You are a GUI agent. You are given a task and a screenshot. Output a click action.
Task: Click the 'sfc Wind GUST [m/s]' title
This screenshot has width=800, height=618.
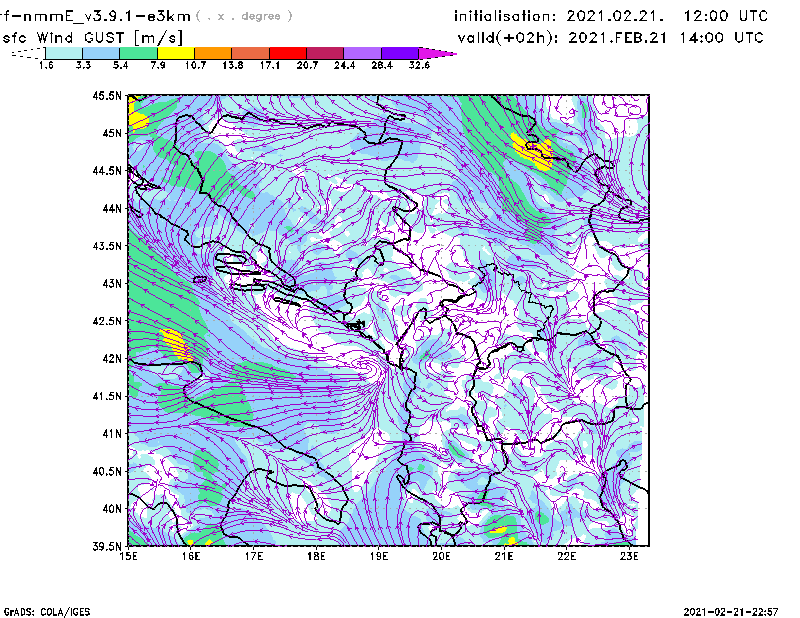(92, 38)
